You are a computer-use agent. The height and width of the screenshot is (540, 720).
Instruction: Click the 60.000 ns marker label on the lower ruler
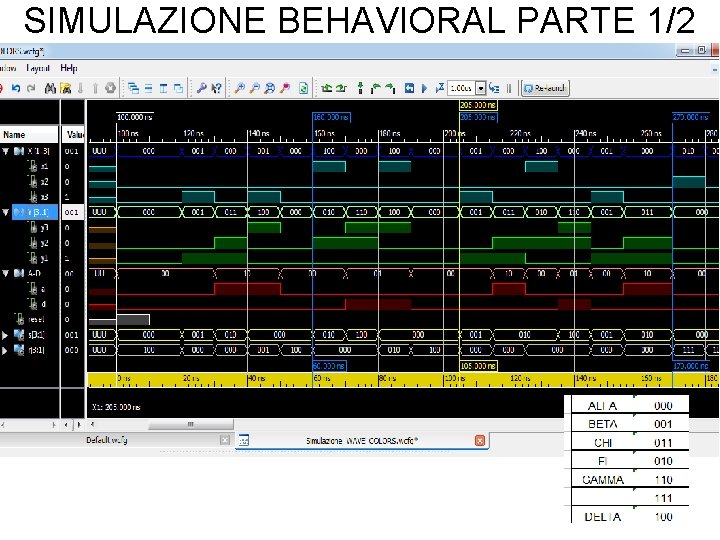point(329,366)
